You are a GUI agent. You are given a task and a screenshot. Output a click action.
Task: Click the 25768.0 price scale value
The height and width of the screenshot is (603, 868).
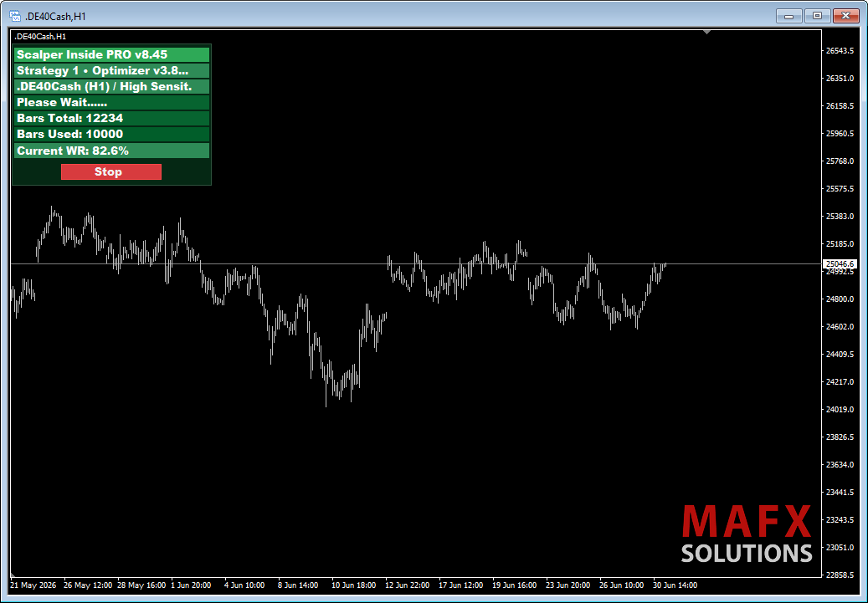coord(840,161)
